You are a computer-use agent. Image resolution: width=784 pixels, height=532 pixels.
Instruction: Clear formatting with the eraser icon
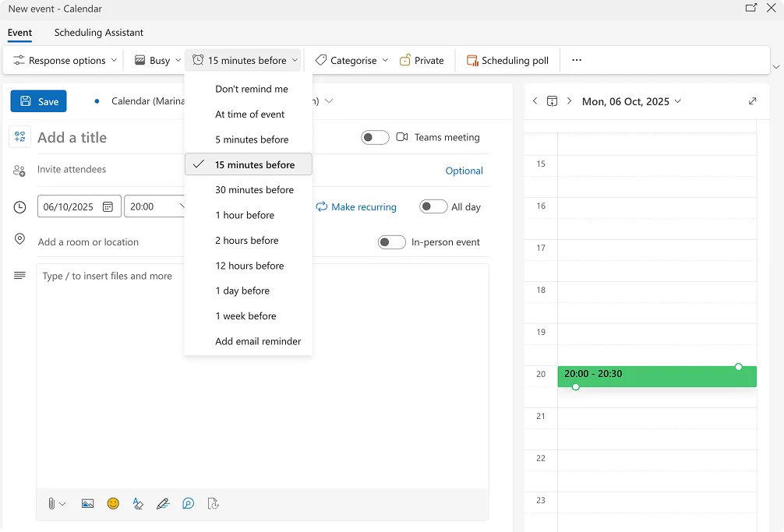click(x=138, y=504)
